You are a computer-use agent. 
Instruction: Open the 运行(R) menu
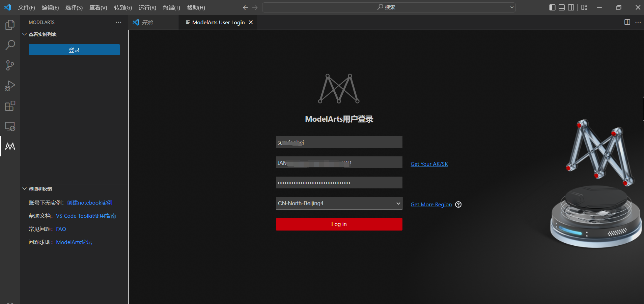[147, 7]
